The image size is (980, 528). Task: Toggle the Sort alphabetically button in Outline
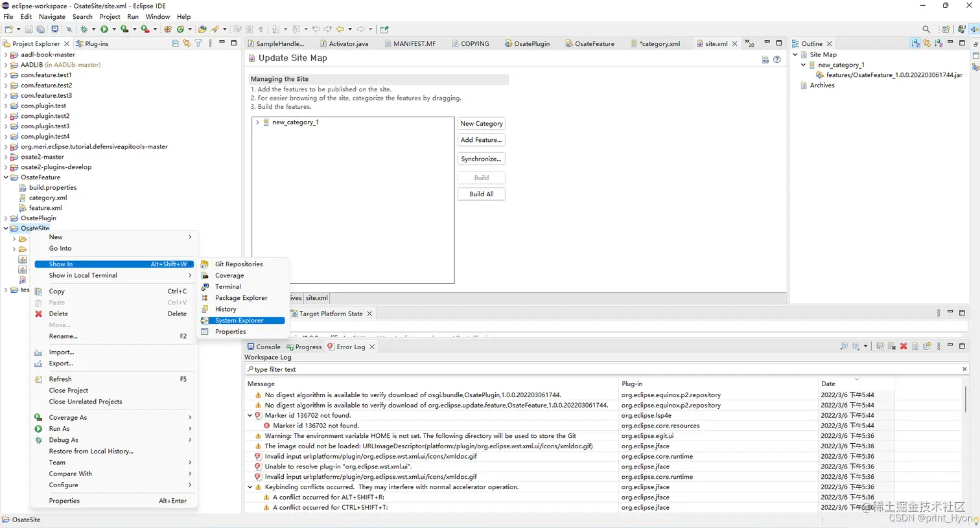click(x=915, y=43)
